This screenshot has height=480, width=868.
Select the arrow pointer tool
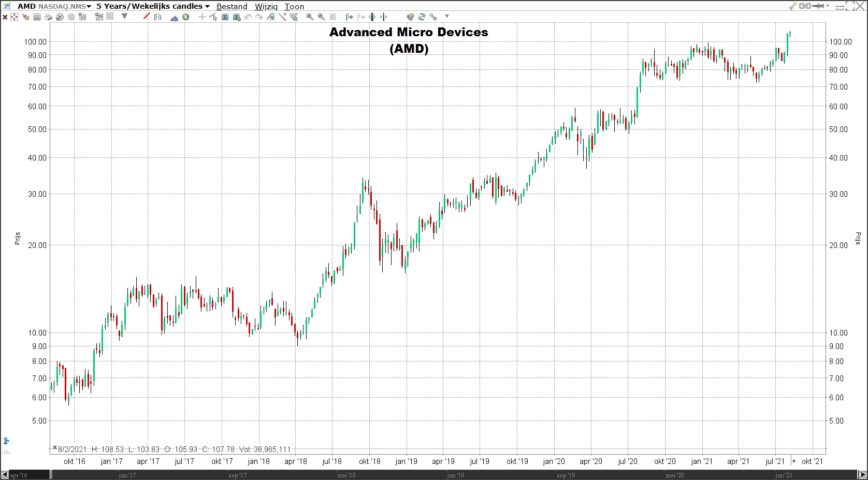213,17
